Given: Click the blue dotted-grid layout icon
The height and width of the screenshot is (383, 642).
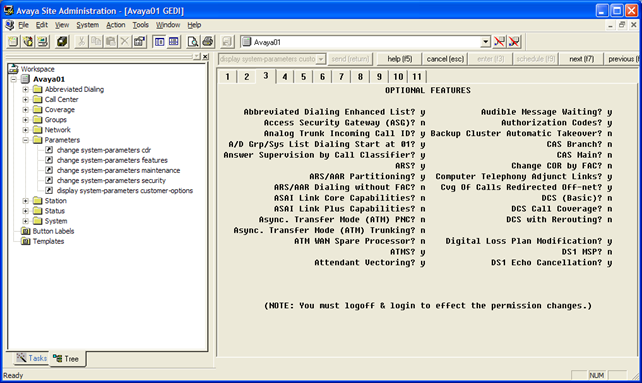Looking at the screenshot, I should [x=174, y=41].
